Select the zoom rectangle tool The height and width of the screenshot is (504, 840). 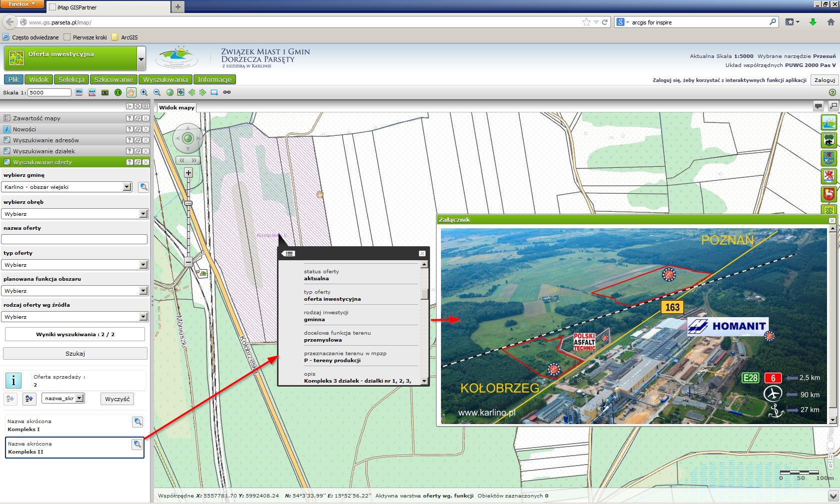click(x=214, y=92)
